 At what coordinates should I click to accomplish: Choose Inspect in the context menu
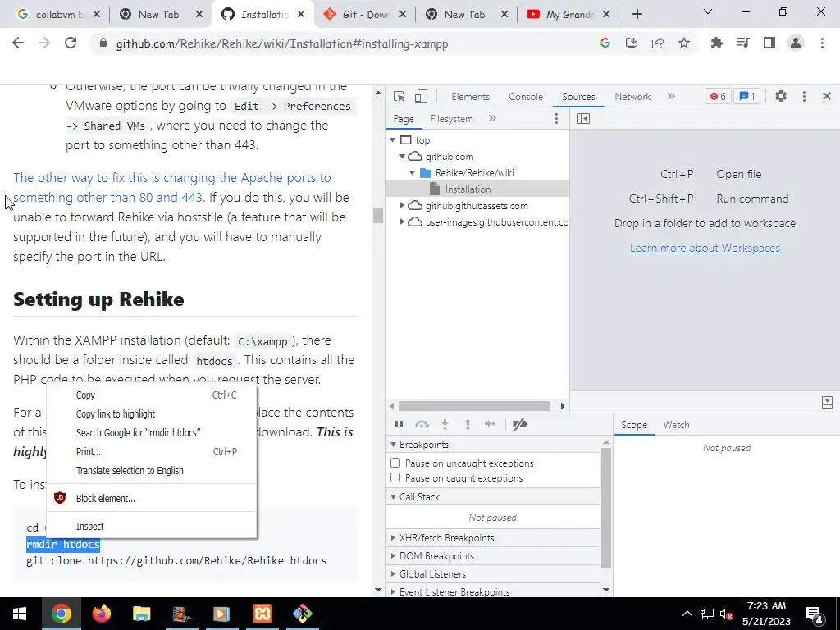pos(152,527)
